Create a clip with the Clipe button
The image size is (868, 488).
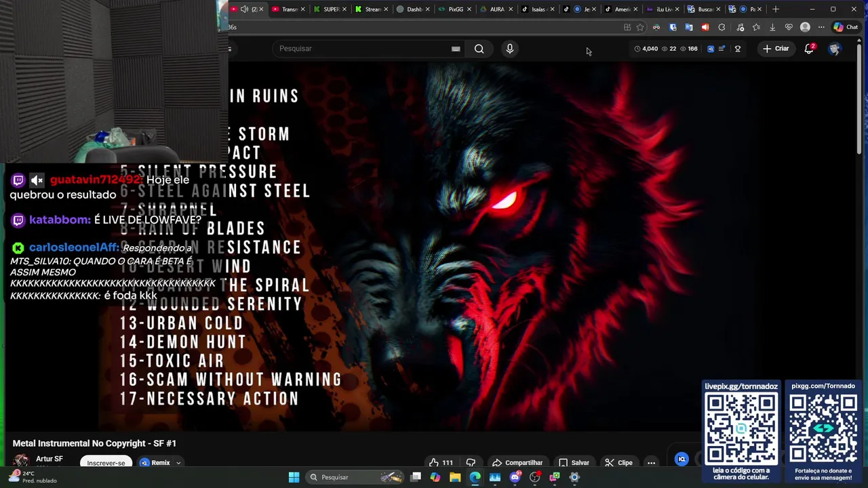point(618,463)
